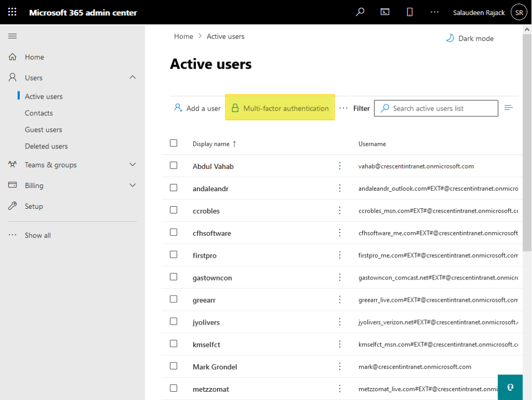Image resolution: width=532 pixels, height=400 pixels.
Task: Click the scrollbar up arrow
Action: [527, 30]
